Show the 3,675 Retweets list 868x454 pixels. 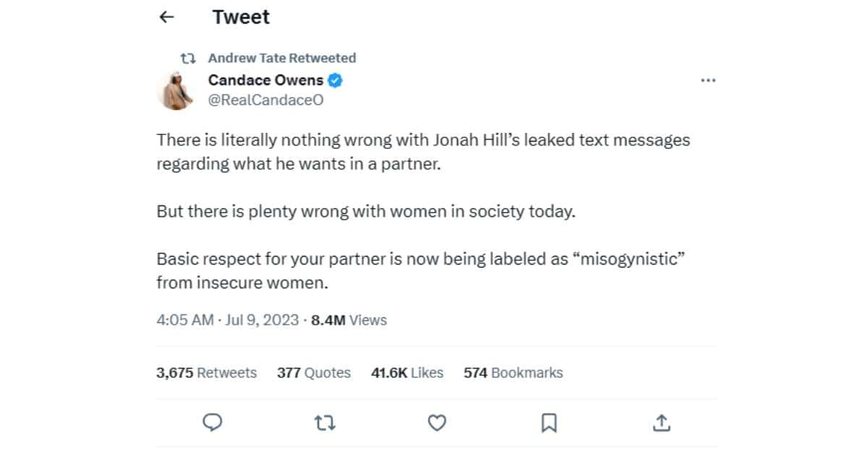pyautogui.click(x=206, y=373)
